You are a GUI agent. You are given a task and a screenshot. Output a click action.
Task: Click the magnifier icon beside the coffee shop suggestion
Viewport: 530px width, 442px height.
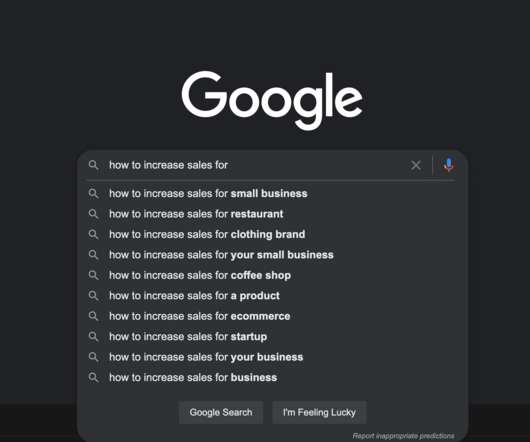click(x=93, y=275)
